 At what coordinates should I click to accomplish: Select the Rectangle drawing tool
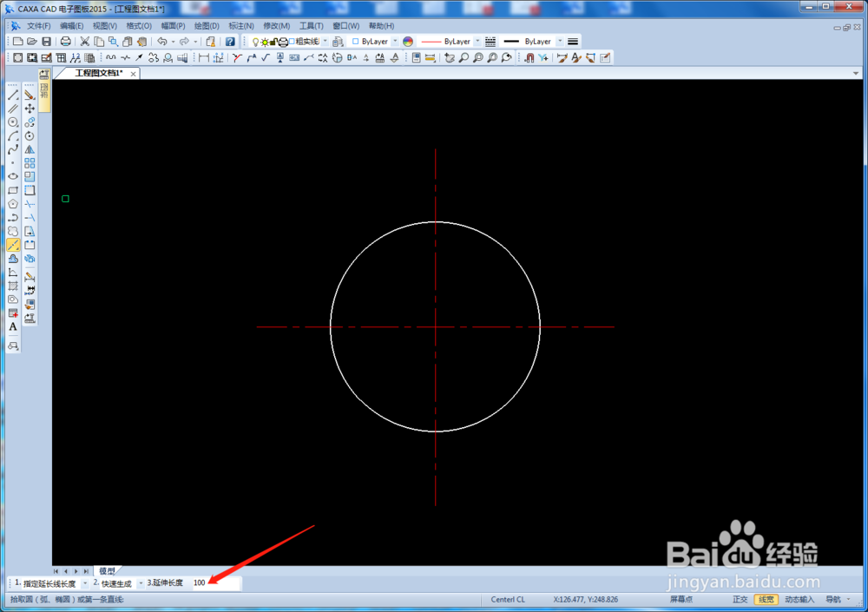click(x=13, y=190)
